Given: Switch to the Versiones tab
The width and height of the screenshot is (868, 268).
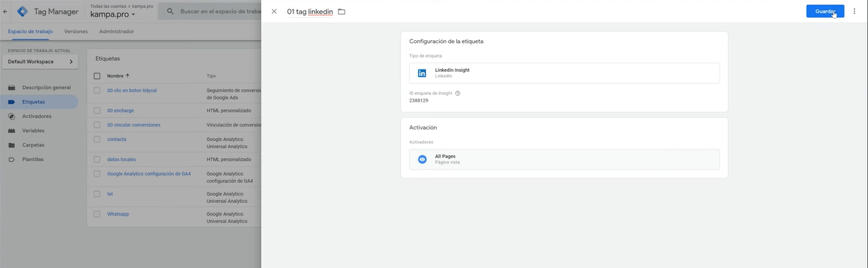Looking at the screenshot, I should click(x=76, y=32).
